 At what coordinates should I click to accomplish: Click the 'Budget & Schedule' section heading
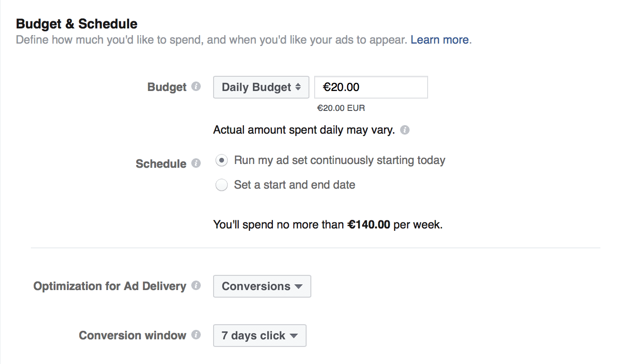(77, 24)
